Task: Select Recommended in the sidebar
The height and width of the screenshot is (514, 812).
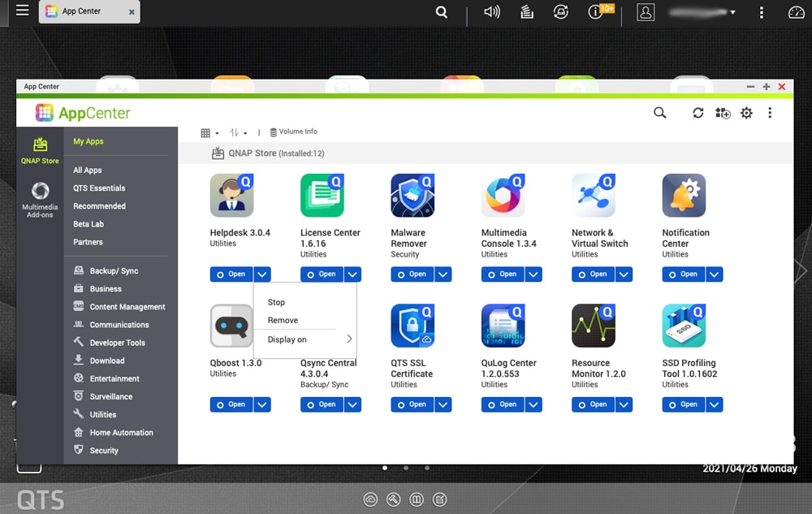Action: (x=99, y=206)
